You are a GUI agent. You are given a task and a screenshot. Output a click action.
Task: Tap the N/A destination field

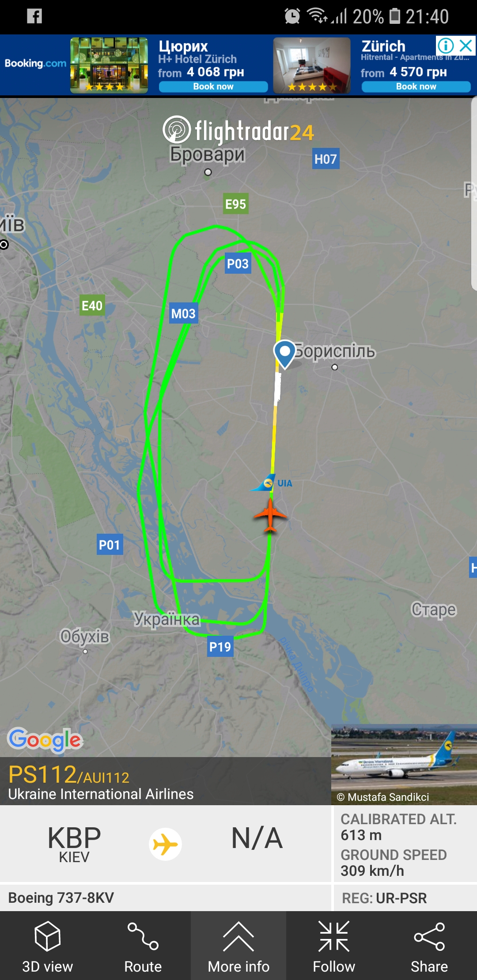tap(257, 838)
